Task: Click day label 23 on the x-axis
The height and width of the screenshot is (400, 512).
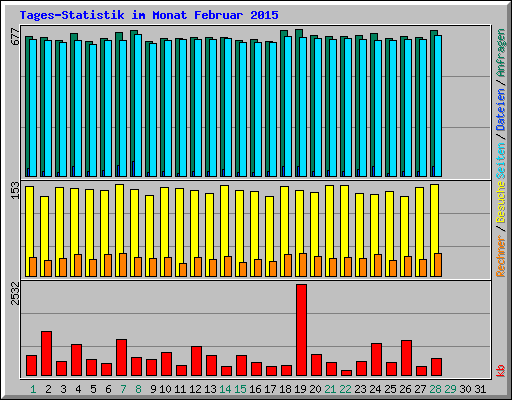Action: click(360, 389)
